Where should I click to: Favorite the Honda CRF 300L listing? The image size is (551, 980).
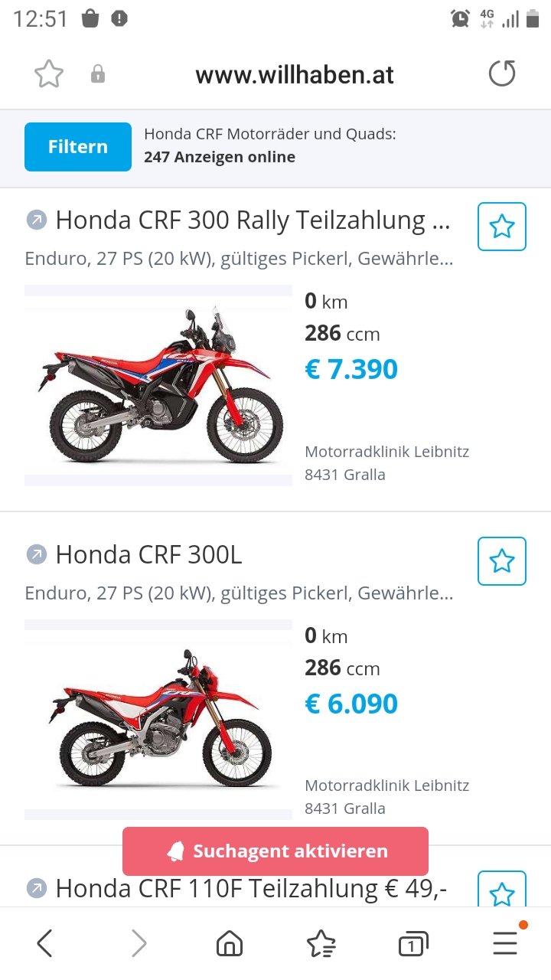(502, 561)
